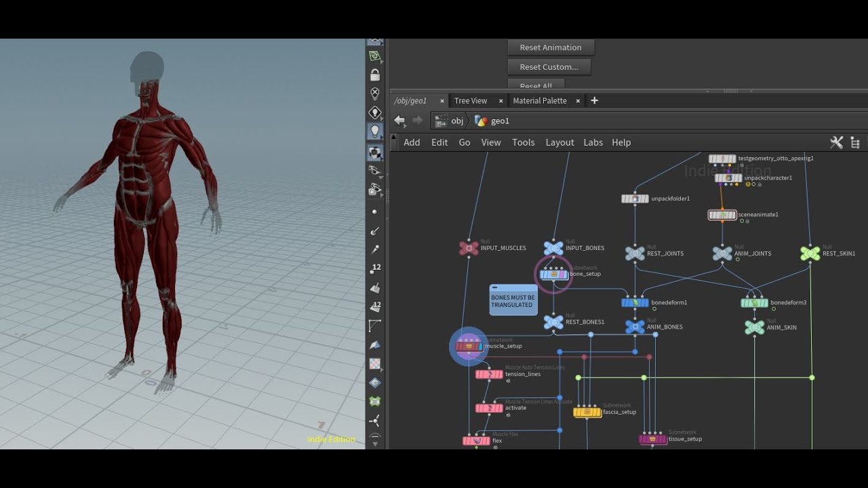
Task: Select the tension_lines node
Action: coord(489,374)
